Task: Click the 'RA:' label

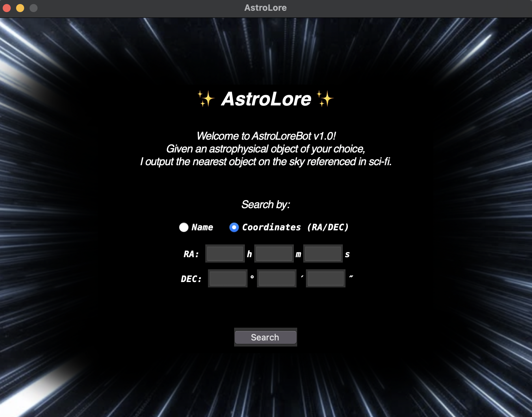Action: (x=191, y=254)
